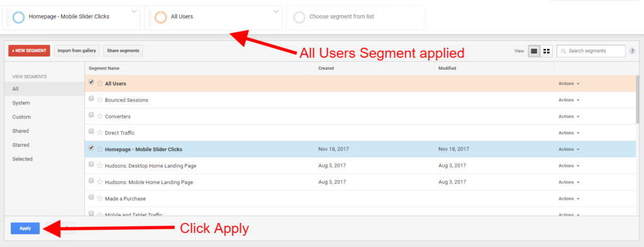Star the All Users segment

point(99,83)
